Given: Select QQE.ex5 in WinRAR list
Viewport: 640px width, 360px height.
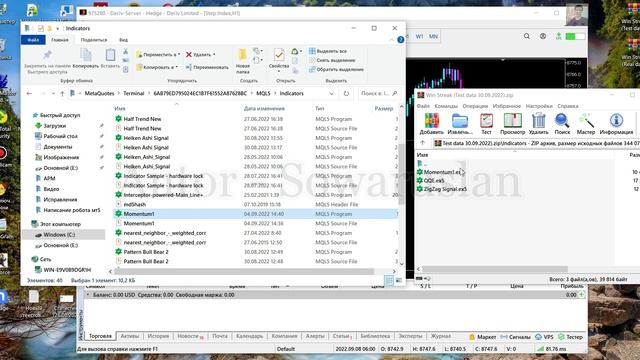Looking at the screenshot, I should (431, 180).
